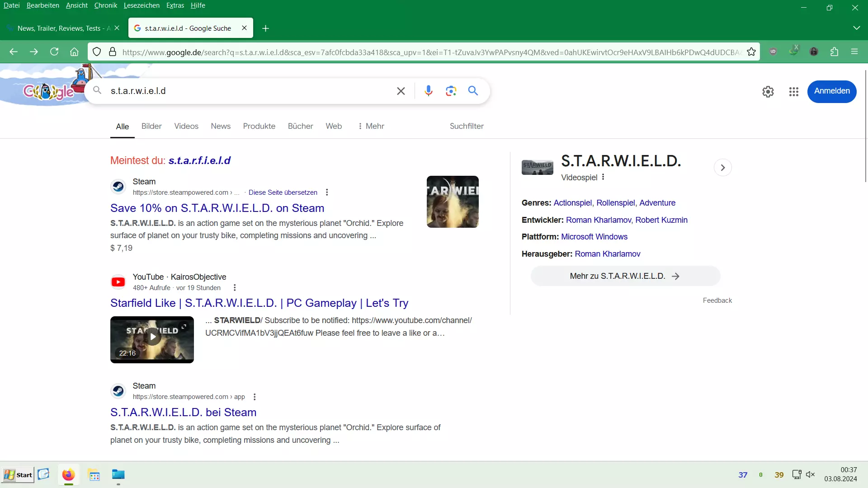The height and width of the screenshot is (488, 868).
Task: Click the Anmelden sign-in button
Action: [832, 91]
